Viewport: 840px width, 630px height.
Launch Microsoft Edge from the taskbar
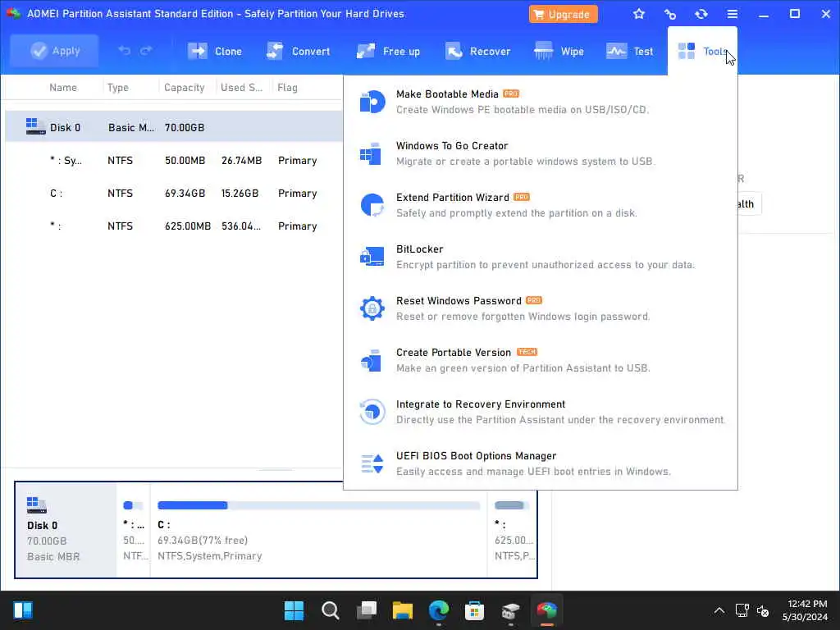pyautogui.click(x=439, y=610)
